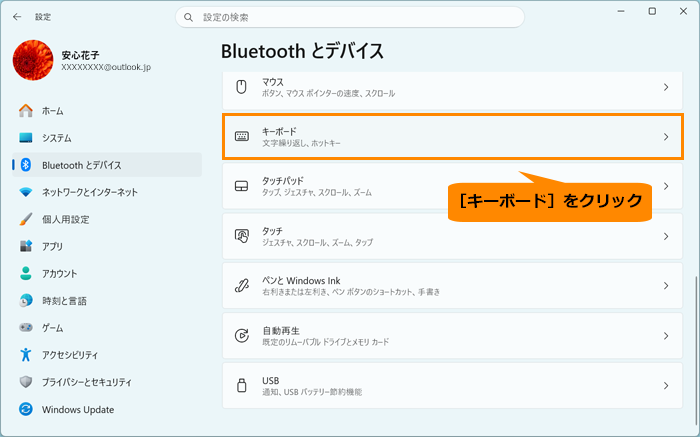The width and height of the screenshot is (700, 437).
Task: Expand the タッチパッド row chevron
Action: click(x=666, y=186)
